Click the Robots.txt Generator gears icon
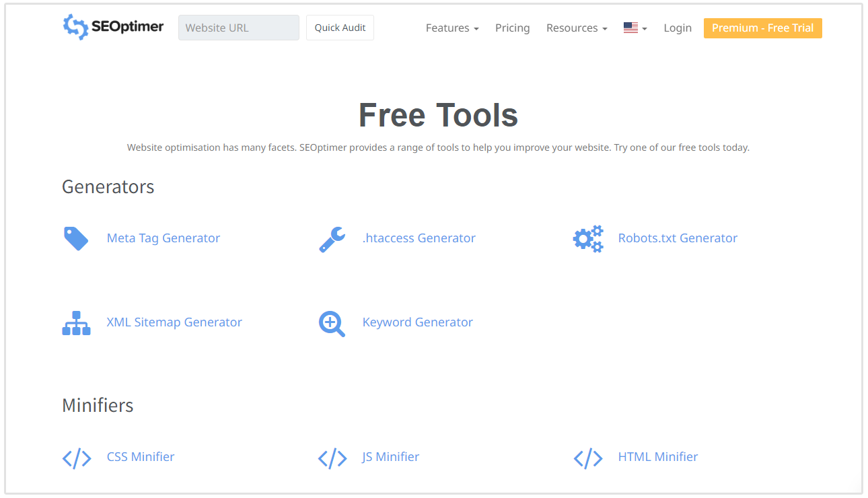The height and width of the screenshot is (498, 868). click(587, 239)
